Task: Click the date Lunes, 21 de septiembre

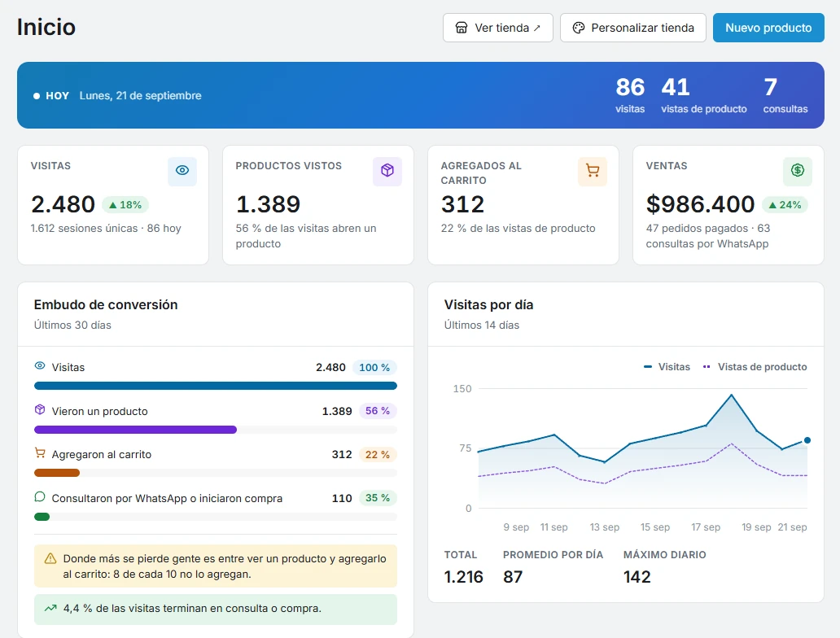Action: (x=140, y=96)
